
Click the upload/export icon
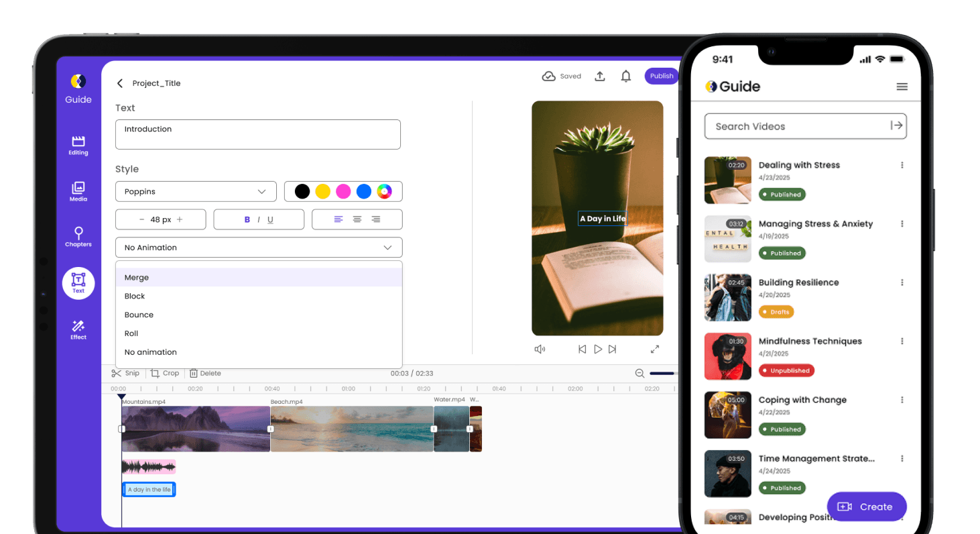[600, 76]
